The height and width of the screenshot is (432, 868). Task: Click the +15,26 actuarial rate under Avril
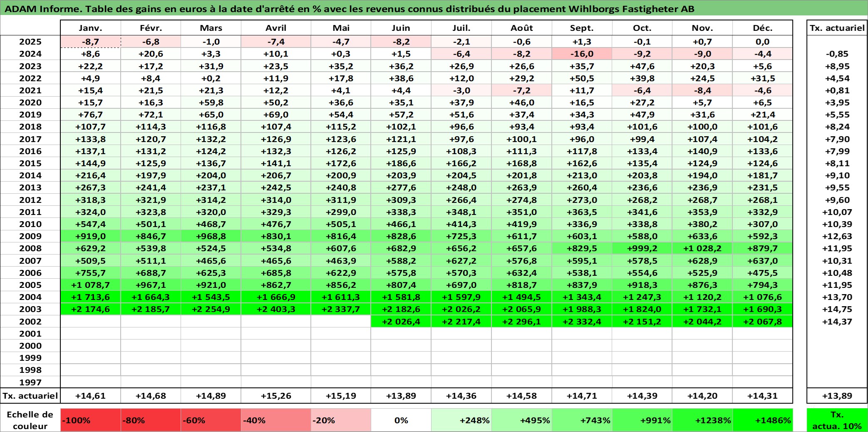pyautogui.click(x=276, y=396)
